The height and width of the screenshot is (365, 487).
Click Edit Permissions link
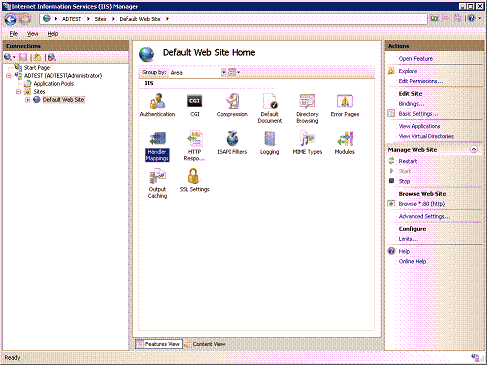[421, 81]
